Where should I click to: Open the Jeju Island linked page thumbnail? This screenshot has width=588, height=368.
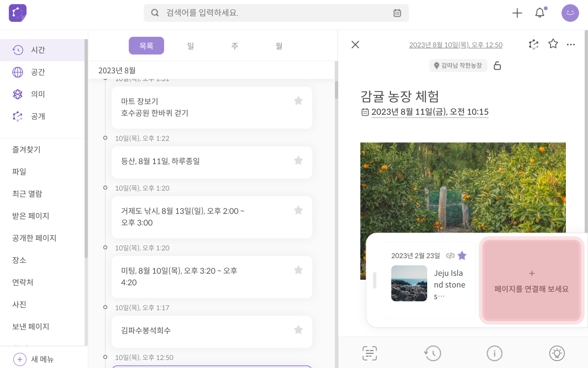409,283
